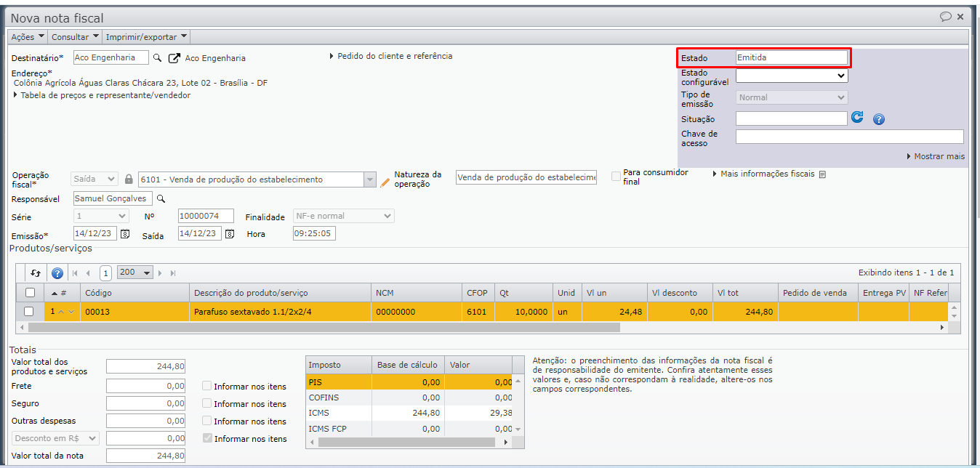Open Aco Engenharia record via external-link icon
This screenshot has width=980, height=468.
click(174, 58)
